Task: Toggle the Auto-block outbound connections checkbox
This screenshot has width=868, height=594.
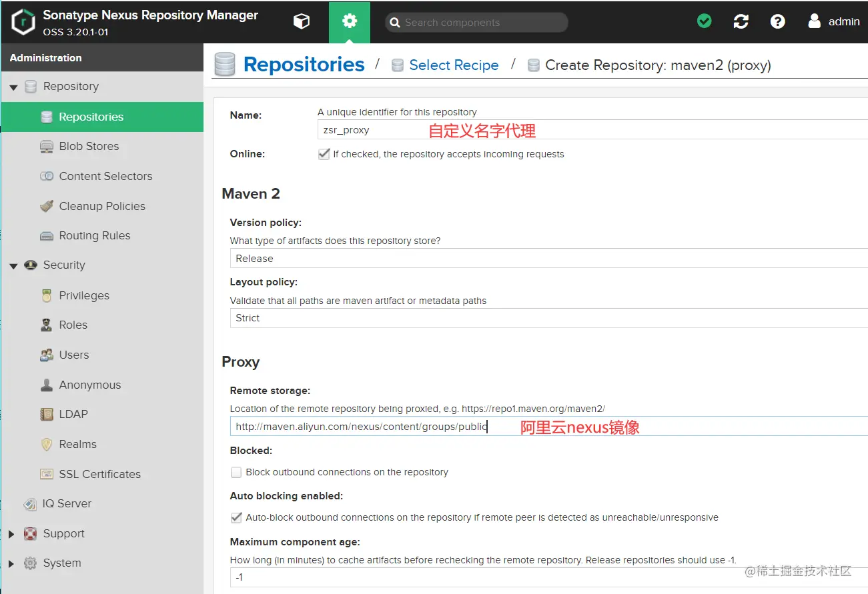Action: click(x=236, y=517)
